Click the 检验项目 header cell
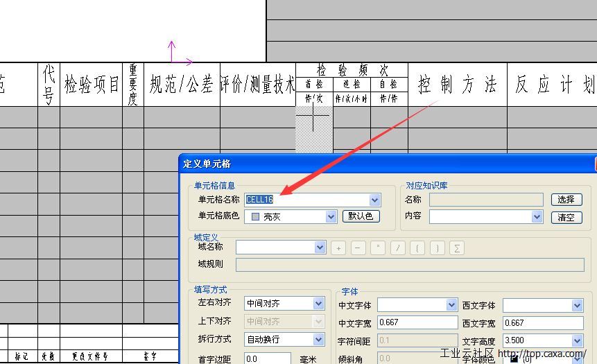The height and width of the screenshot is (364, 597). 92,85
